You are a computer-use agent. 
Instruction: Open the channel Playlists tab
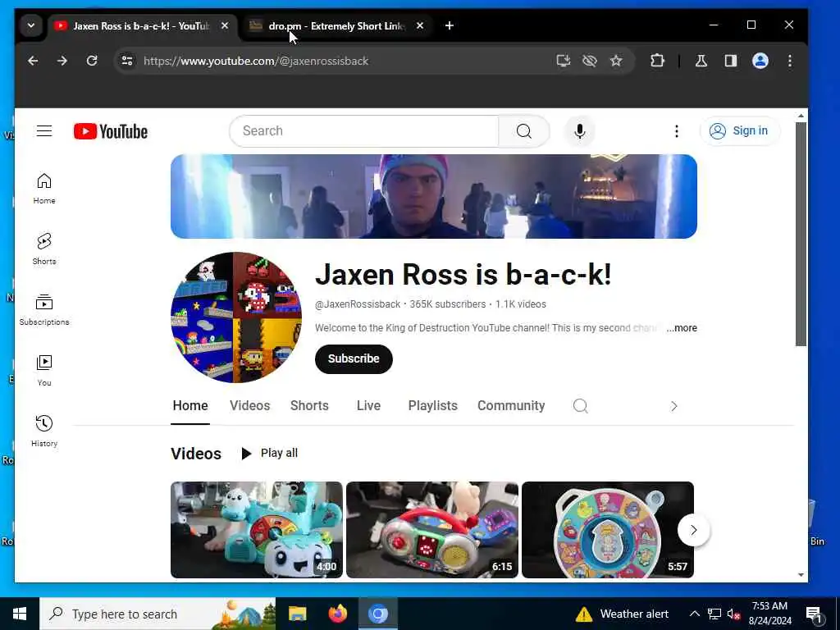pyautogui.click(x=433, y=405)
